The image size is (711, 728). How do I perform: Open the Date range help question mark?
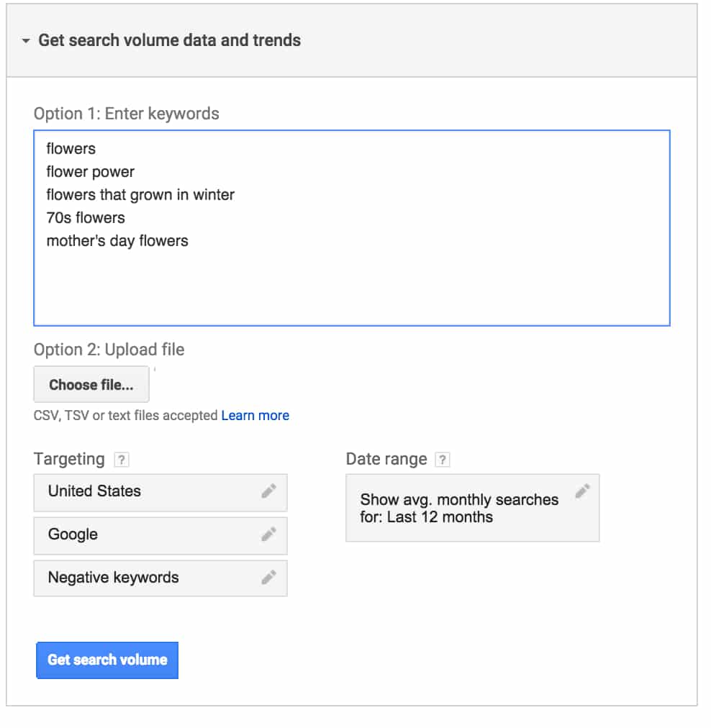tap(443, 460)
